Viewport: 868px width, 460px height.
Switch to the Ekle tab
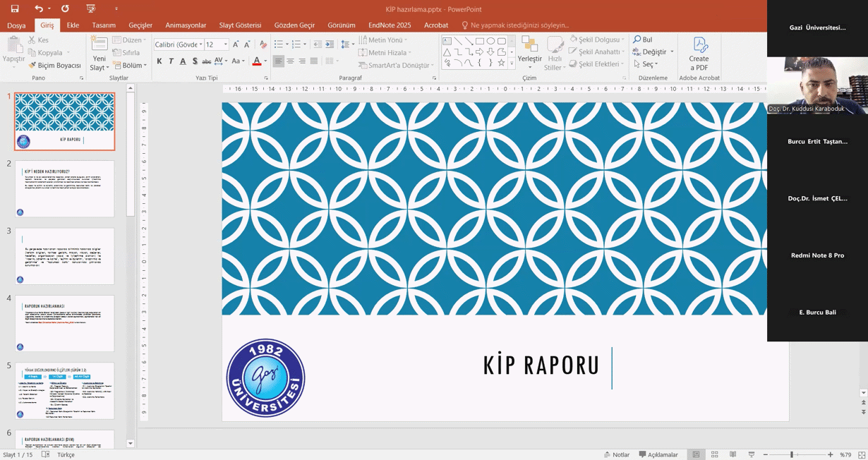click(73, 25)
